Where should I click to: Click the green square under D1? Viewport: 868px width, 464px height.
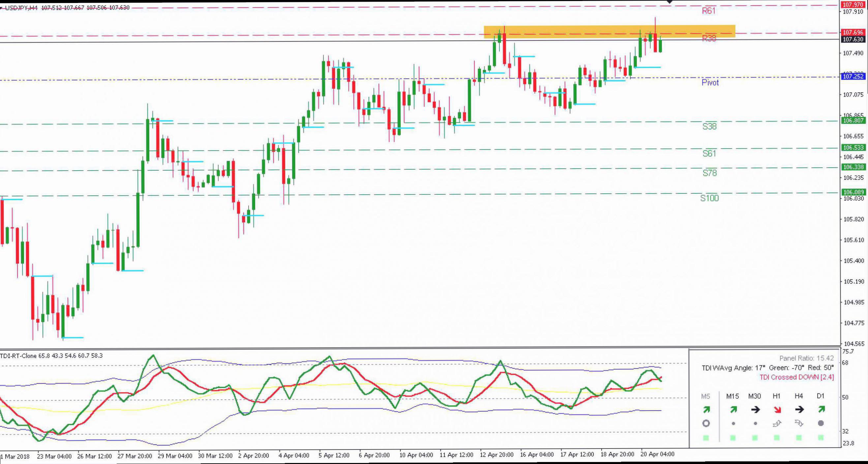coord(821,438)
